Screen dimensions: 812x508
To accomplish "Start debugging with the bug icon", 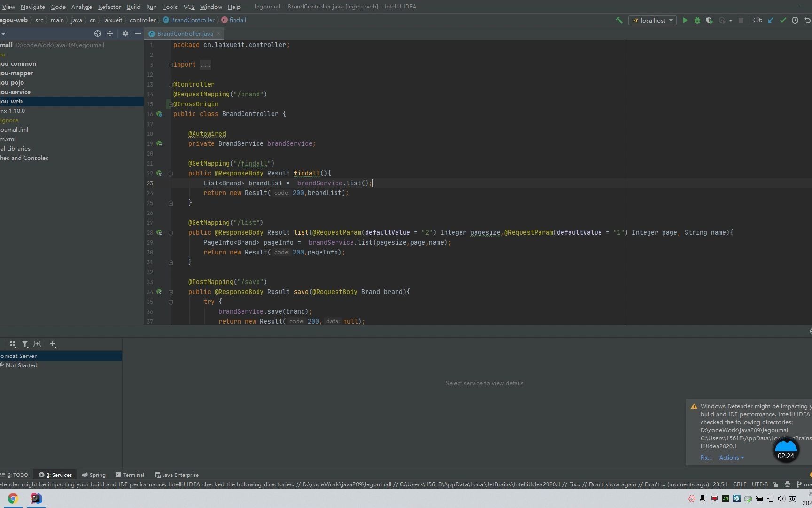I will click(697, 20).
